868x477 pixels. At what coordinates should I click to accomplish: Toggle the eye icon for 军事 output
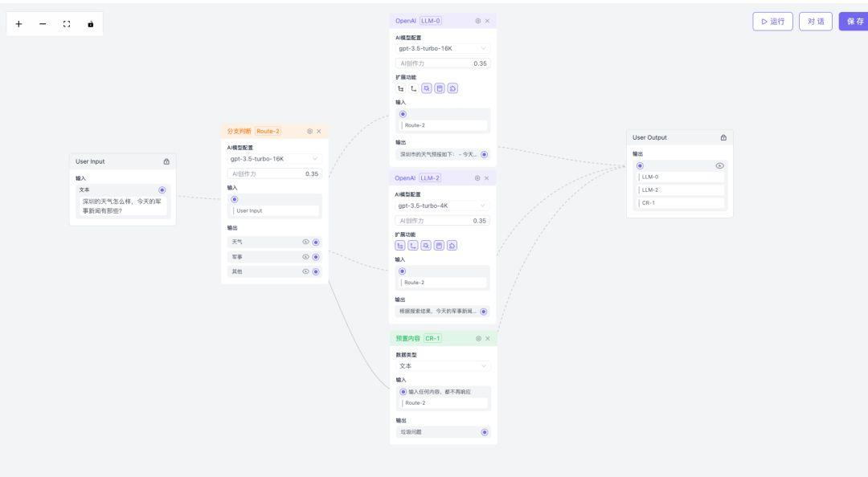[x=305, y=257]
